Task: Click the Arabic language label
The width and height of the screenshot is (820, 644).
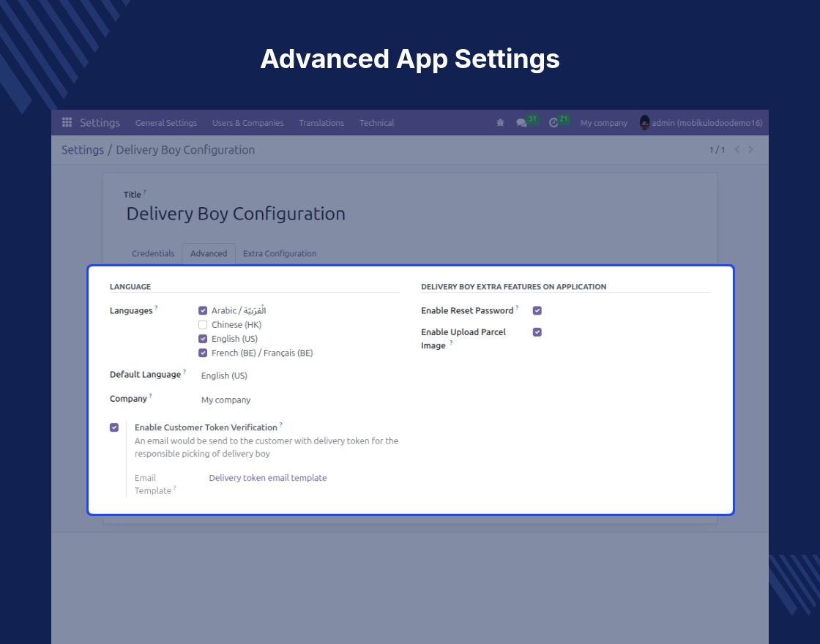Action: [x=239, y=310]
